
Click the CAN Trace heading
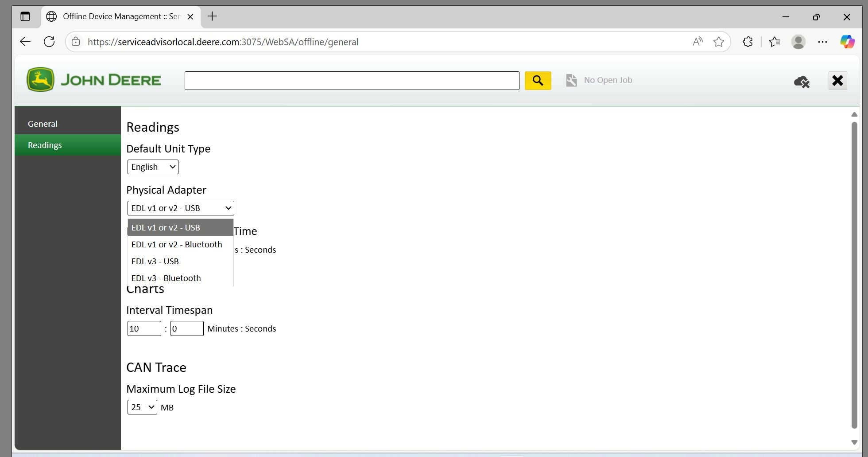(x=156, y=367)
